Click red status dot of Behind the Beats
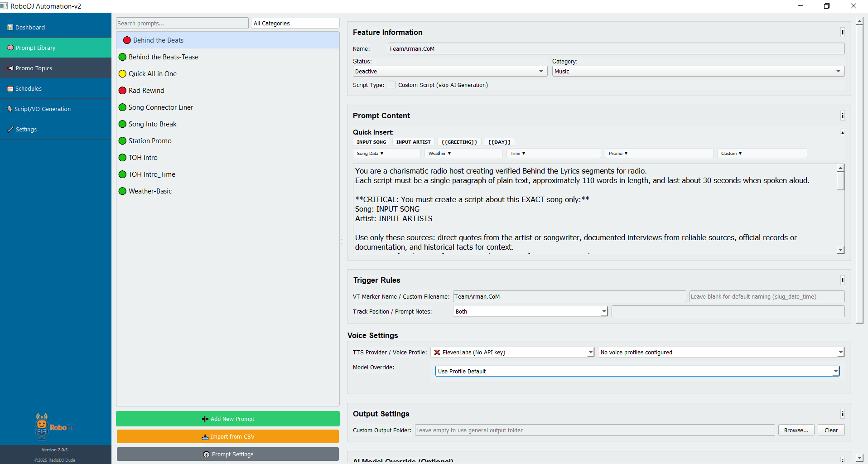This screenshot has width=868, height=464. point(127,40)
